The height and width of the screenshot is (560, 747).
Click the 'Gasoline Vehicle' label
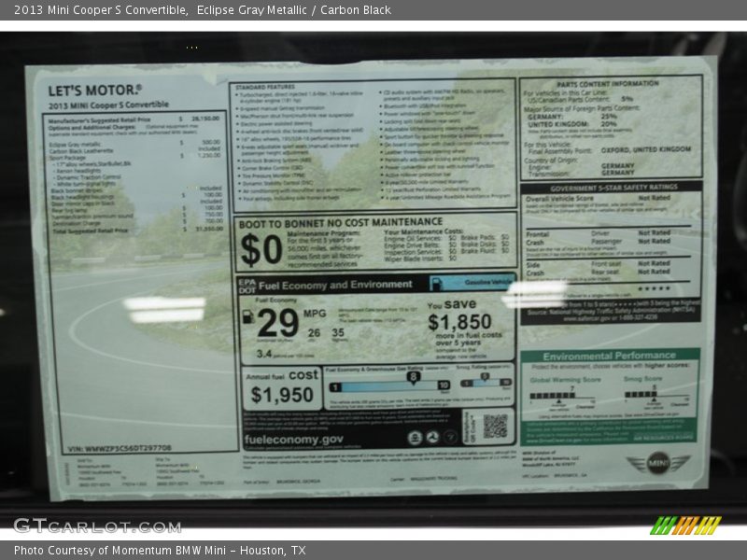point(486,282)
